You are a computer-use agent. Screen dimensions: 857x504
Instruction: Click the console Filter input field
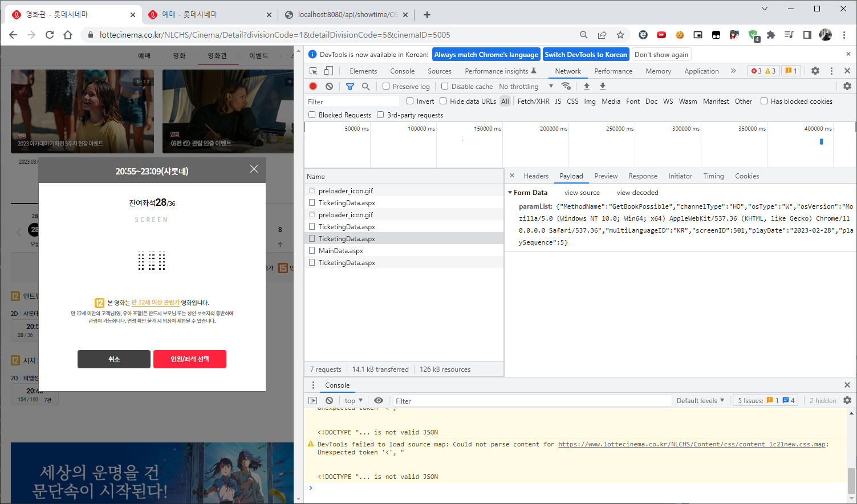[532, 401]
